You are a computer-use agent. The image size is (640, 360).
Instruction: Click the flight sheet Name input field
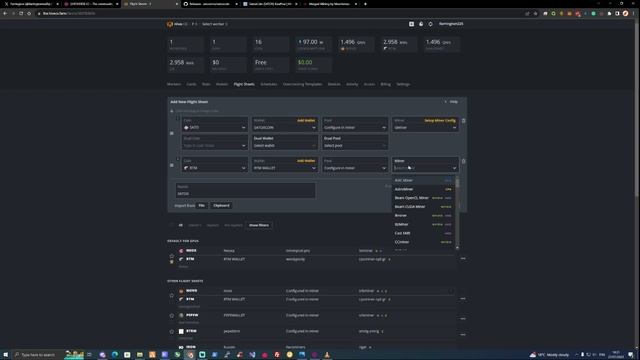pyautogui.click(x=245, y=190)
